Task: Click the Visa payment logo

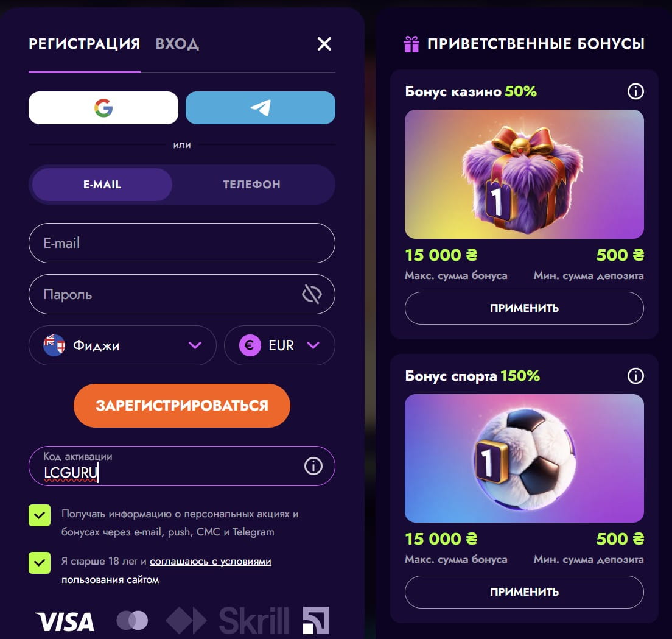Action: click(x=65, y=622)
